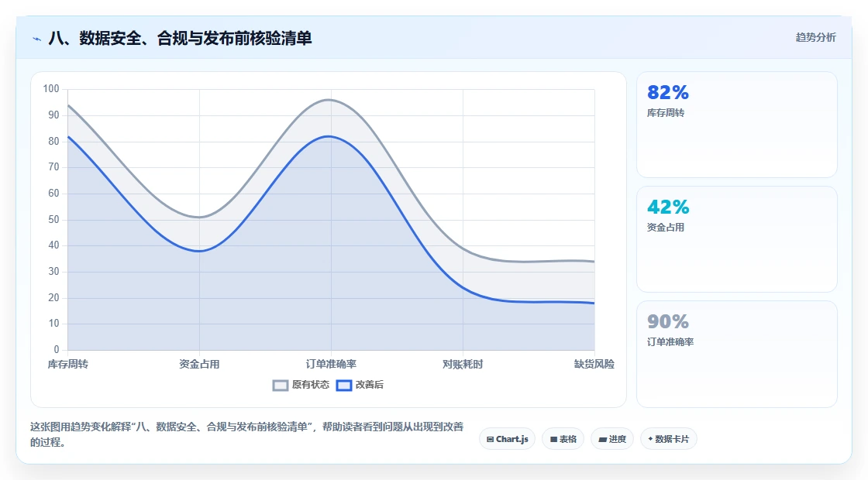Image resolution: width=868 pixels, height=480 pixels.
Task: Click the 资金占用 x-axis label
Action: (x=199, y=365)
